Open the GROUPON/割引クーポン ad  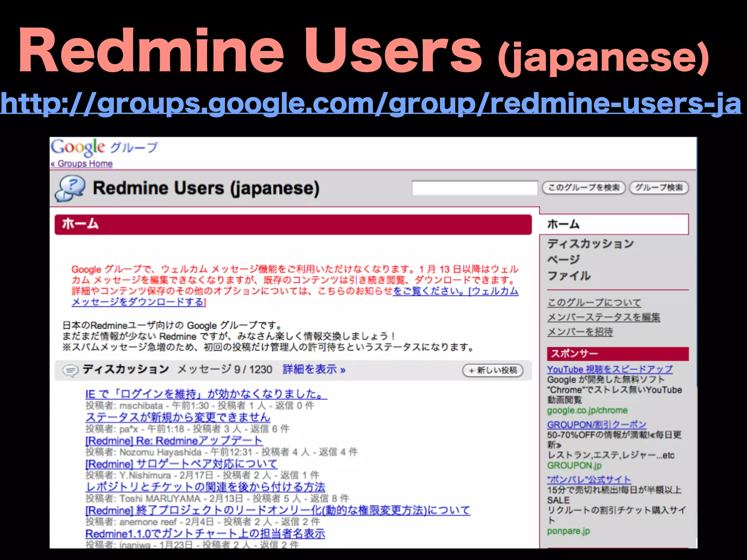click(597, 425)
